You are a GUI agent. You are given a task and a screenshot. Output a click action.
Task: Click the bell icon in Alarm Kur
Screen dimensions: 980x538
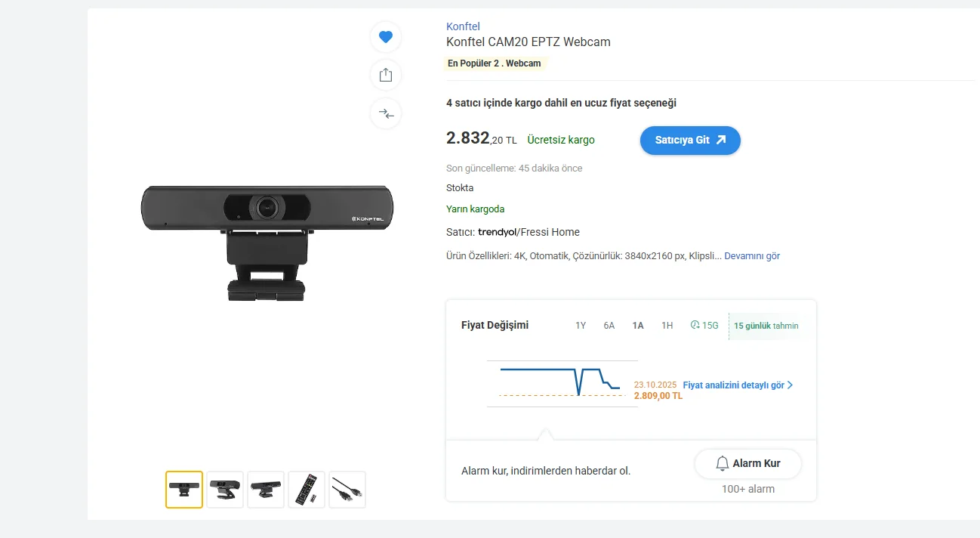(x=723, y=463)
